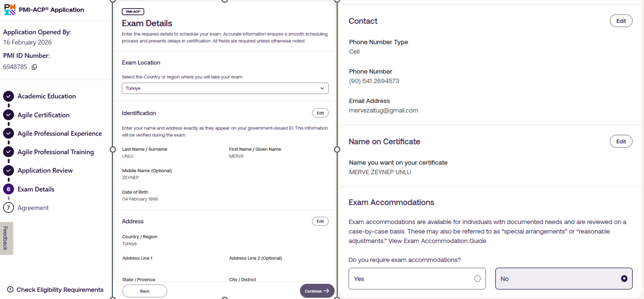Edit the Identification section
The height and width of the screenshot is (299, 644).
point(320,113)
